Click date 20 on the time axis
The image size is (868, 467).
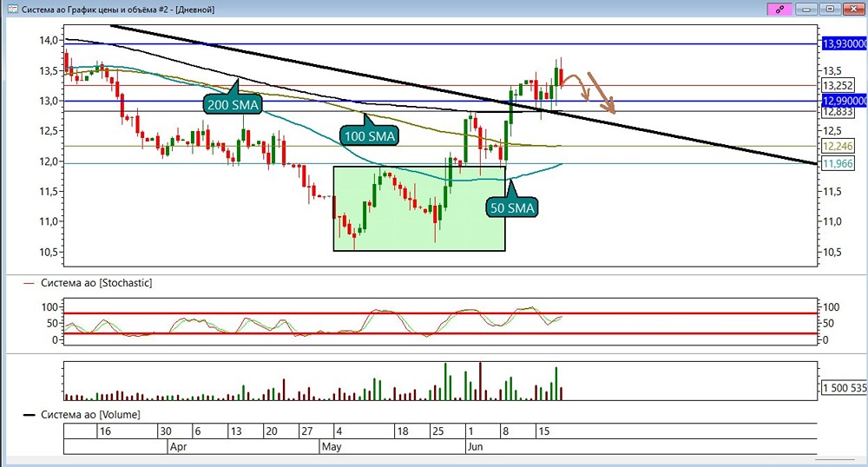pyautogui.click(x=271, y=431)
